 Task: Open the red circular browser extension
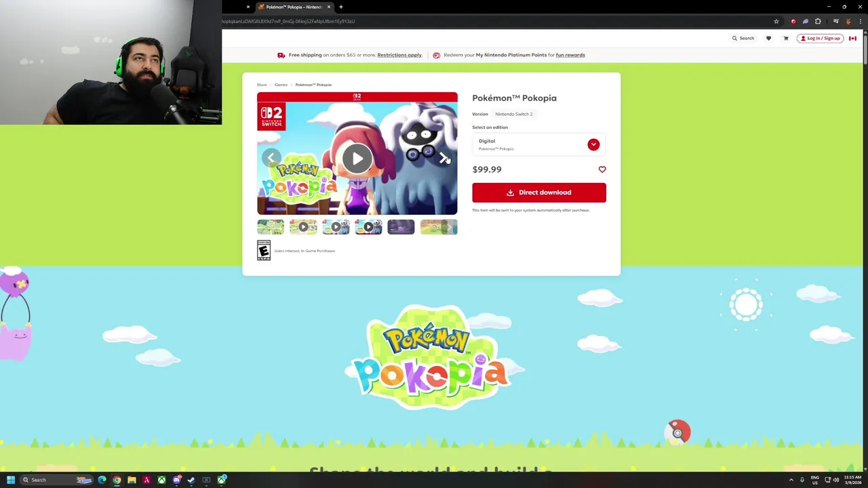(x=793, y=21)
